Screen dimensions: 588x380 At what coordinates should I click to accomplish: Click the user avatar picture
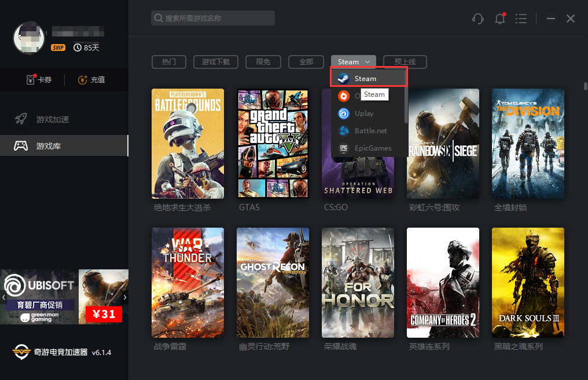(x=29, y=38)
